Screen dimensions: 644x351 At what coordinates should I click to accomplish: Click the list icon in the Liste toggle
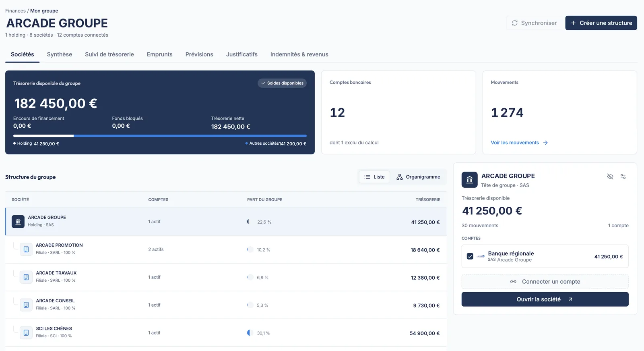point(367,177)
